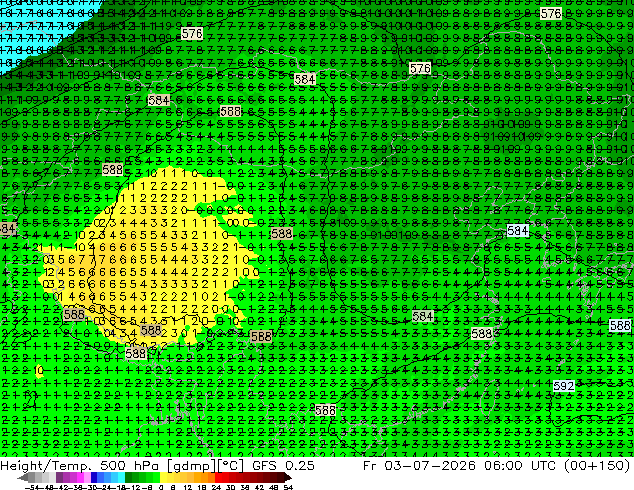Click the dark maroon right arrow of color scale
634x490 pixels.
(288, 478)
